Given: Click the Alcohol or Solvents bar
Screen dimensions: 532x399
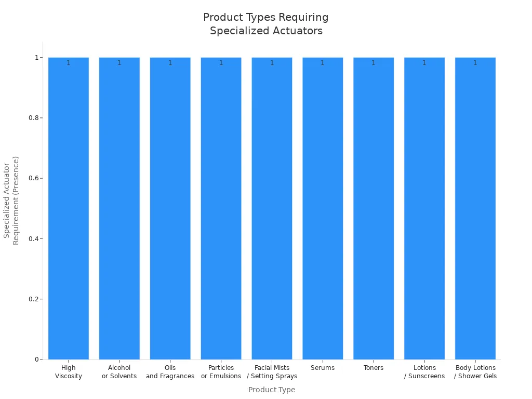Looking at the screenshot, I should (119, 208).
